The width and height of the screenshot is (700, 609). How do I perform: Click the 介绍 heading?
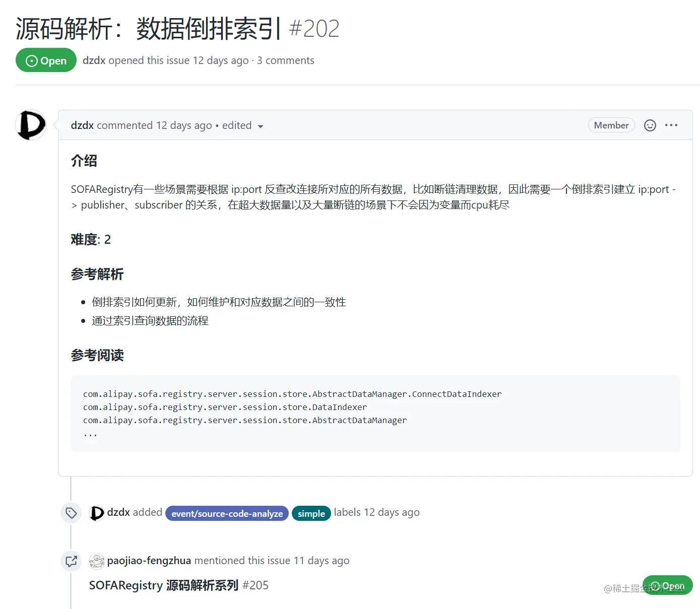[x=84, y=161]
